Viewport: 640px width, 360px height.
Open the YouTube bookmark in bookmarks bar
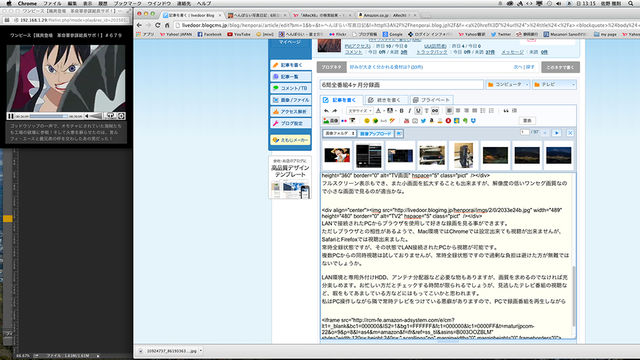pos(239,34)
